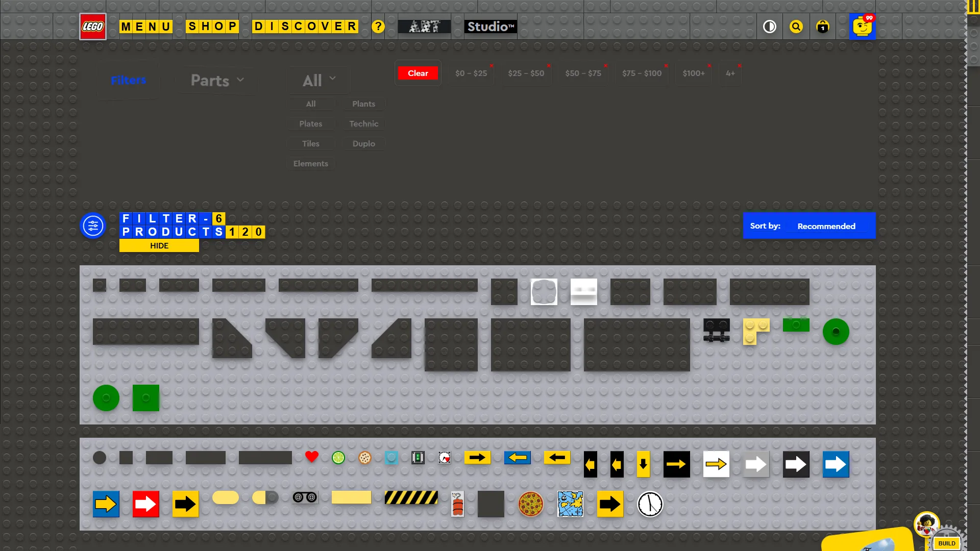Select the dynamite printed tile
Image resolution: width=980 pixels, height=551 pixels.
tap(458, 504)
